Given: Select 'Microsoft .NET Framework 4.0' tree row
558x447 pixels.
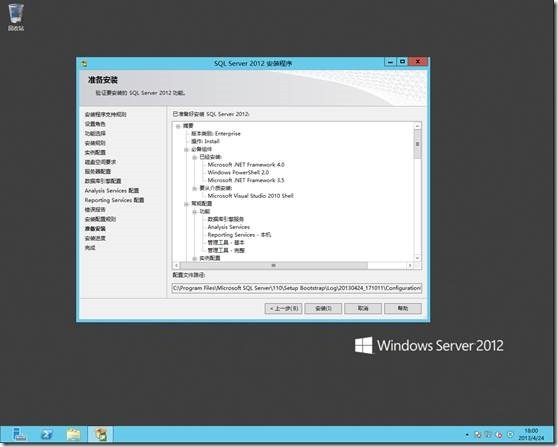Looking at the screenshot, I should click(x=246, y=165).
